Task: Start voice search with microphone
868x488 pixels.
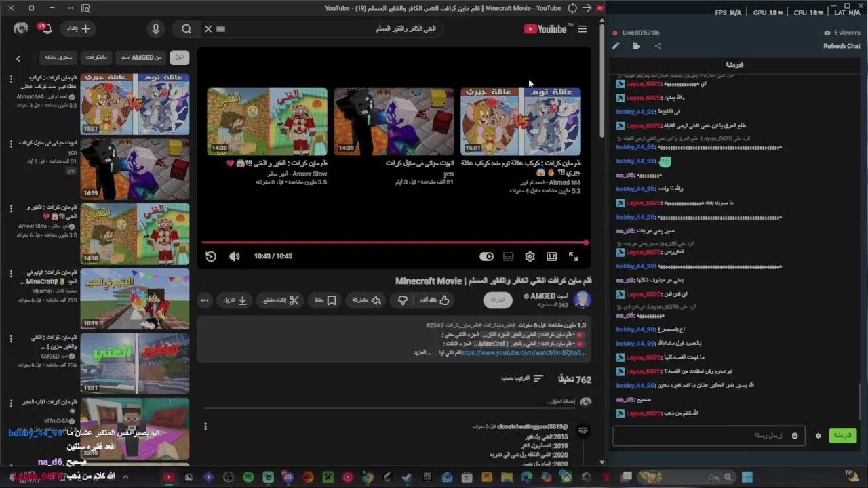Action: click(x=156, y=29)
